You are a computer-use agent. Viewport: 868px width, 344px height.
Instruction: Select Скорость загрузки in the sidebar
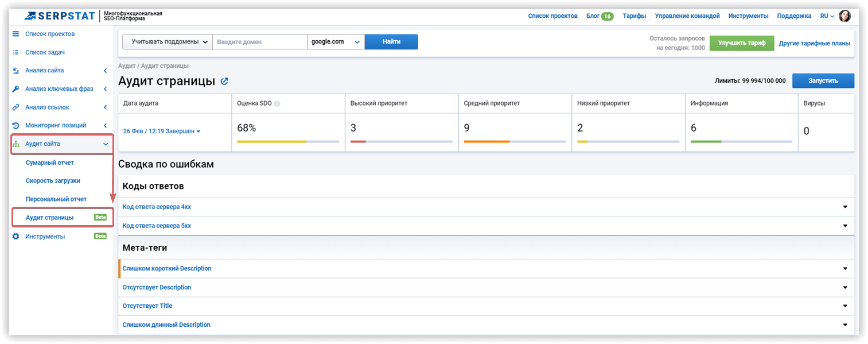(x=53, y=181)
